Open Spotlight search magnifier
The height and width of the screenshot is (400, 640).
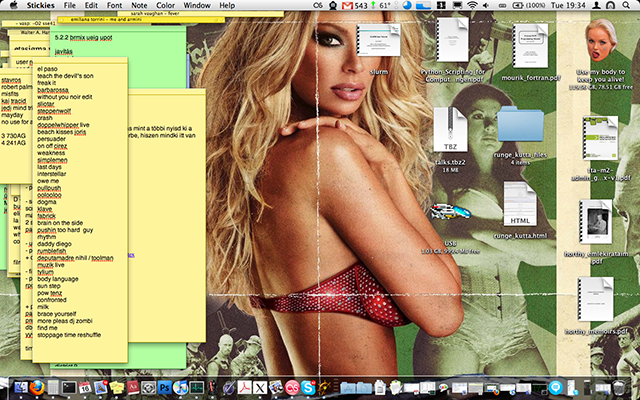[x=626, y=5]
